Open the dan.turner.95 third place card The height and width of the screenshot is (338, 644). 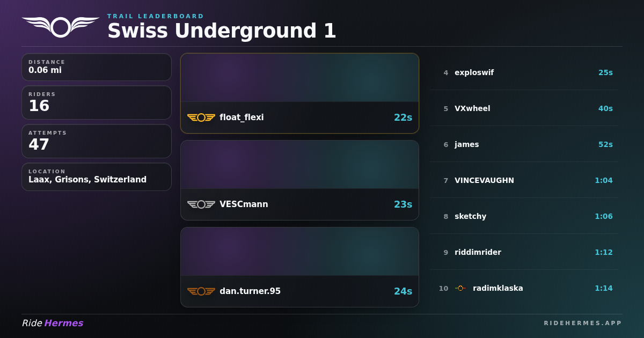(x=299, y=267)
